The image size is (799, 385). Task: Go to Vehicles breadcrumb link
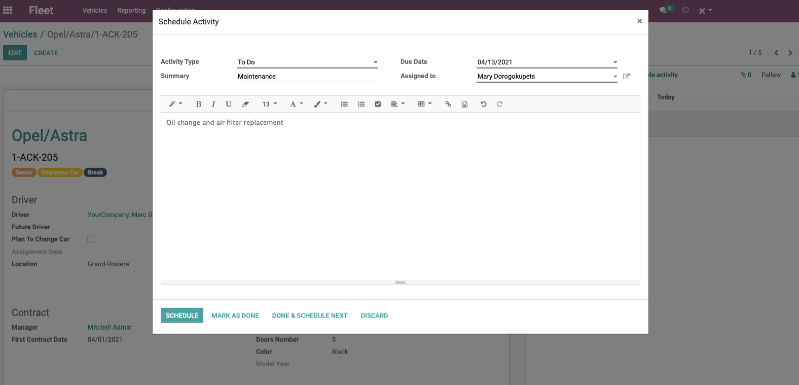20,35
